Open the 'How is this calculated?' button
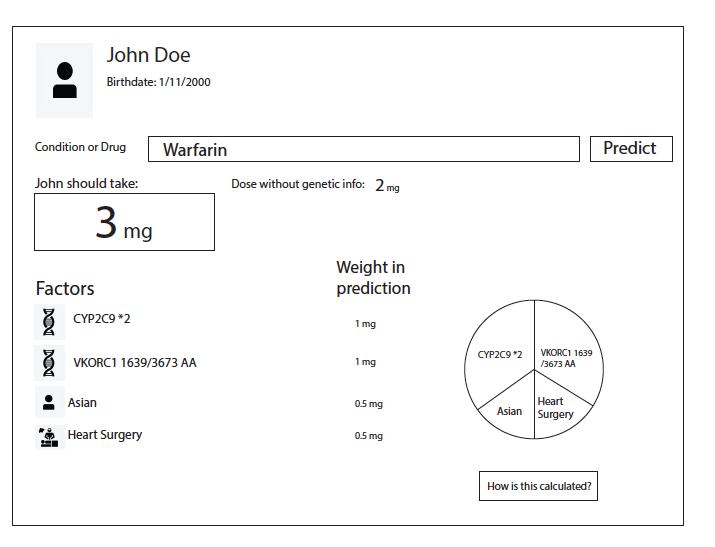This screenshot has width=715, height=547. (538, 486)
